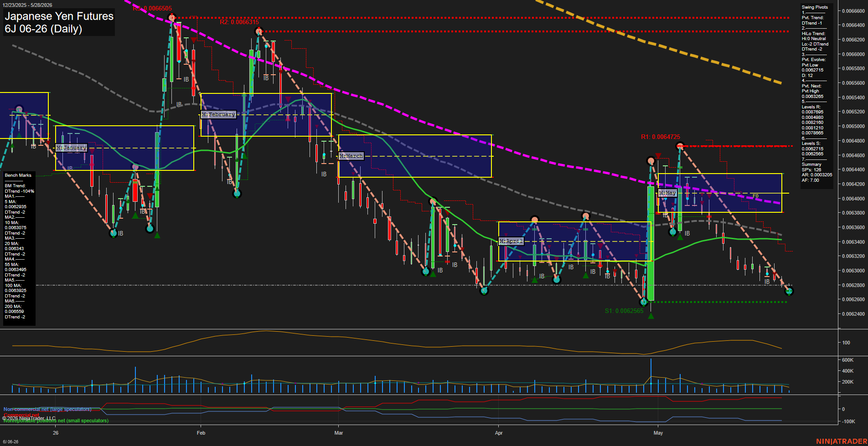Select the M:March month label
This screenshot has height=446, width=868.
point(351,156)
